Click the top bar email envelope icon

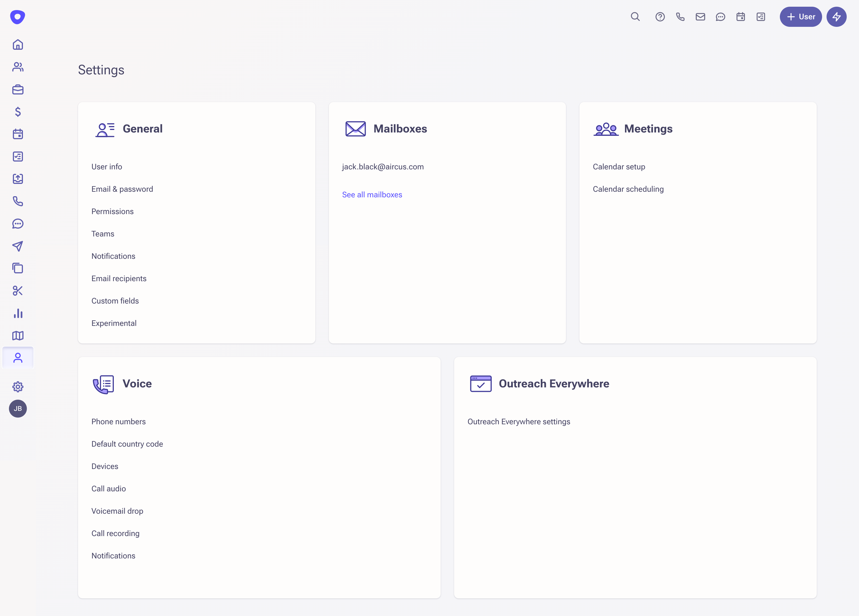700,17
